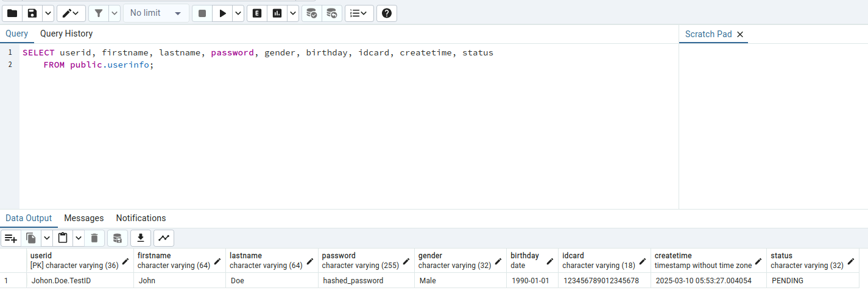The height and width of the screenshot is (293, 868).
Task: Open the No limit rows dropdown
Action: [x=156, y=13]
